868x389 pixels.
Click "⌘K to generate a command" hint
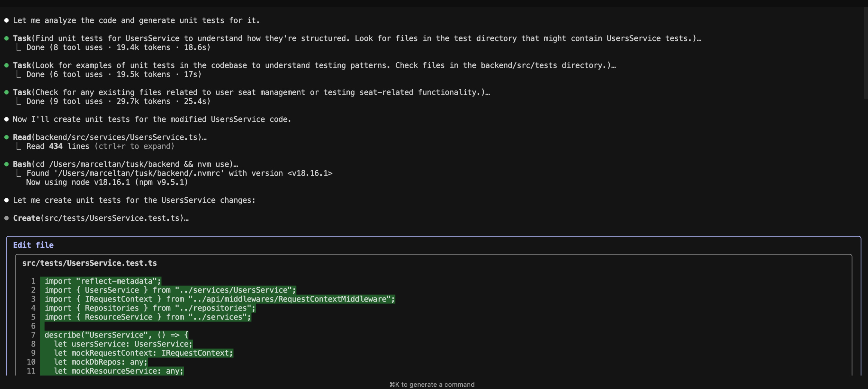(x=432, y=384)
